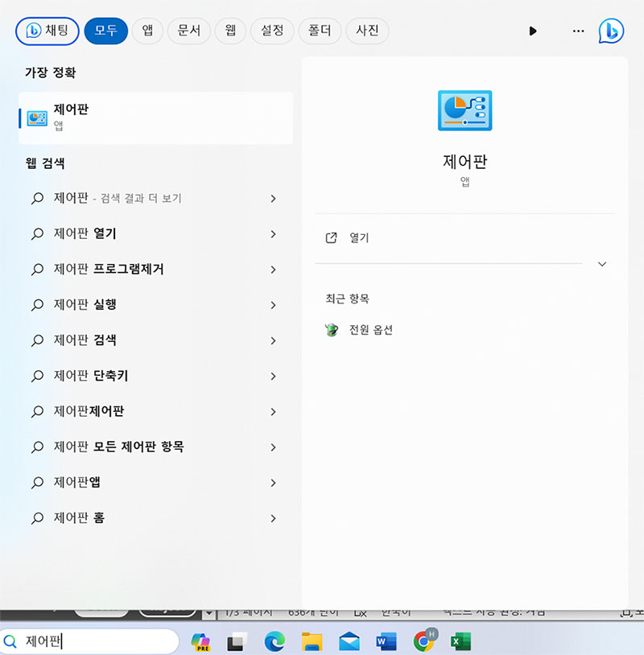The height and width of the screenshot is (655, 644).
Task: Expand arrow for 제어판 검색 suggestion
Action: [x=274, y=340]
